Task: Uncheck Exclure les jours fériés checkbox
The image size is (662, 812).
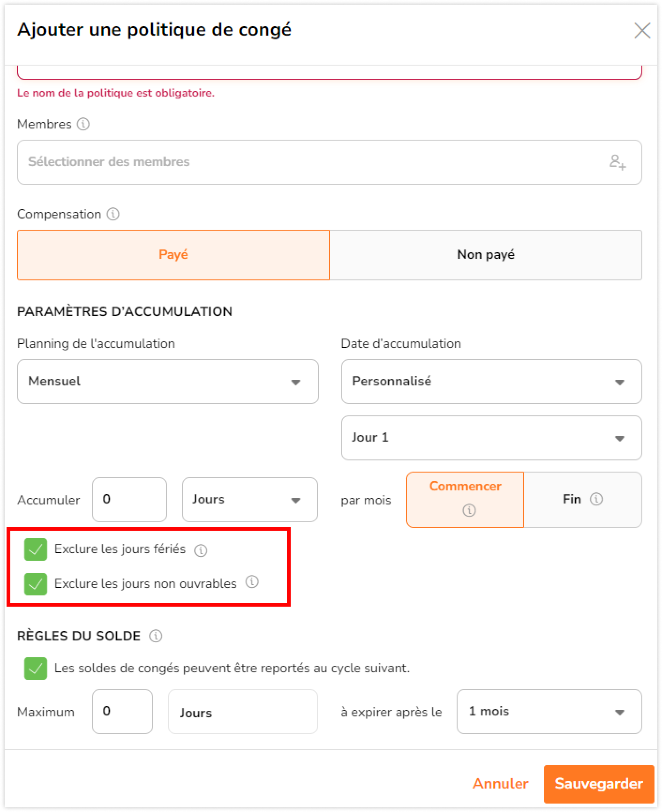Action: coord(36,549)
